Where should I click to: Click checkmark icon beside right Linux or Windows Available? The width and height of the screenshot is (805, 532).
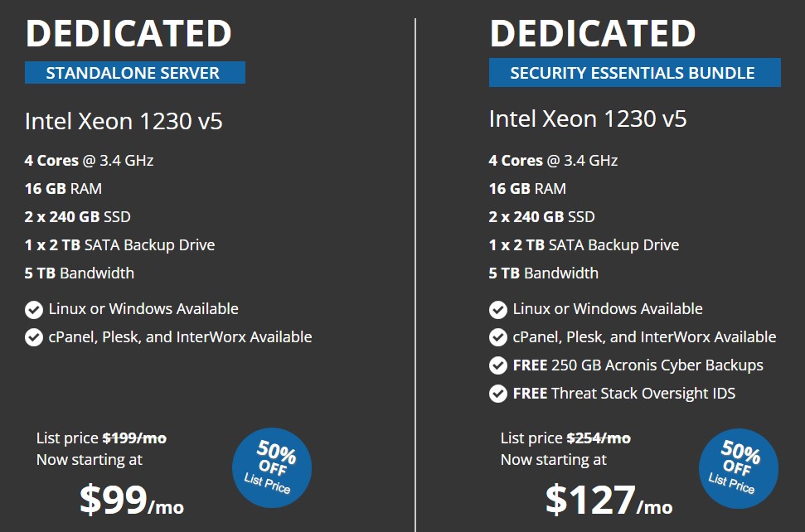click(x=498, y=310)
